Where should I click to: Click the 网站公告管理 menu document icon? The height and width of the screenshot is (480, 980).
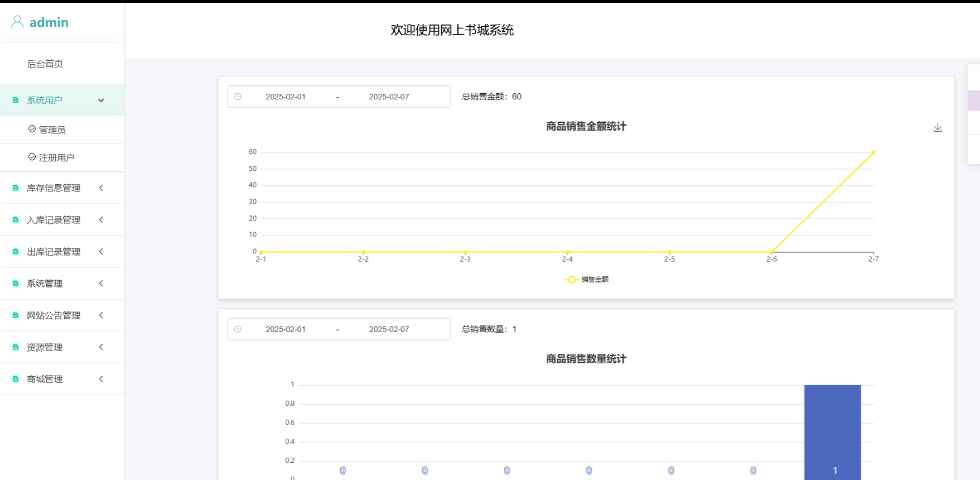pyautogui.click(x=16, y=315)
